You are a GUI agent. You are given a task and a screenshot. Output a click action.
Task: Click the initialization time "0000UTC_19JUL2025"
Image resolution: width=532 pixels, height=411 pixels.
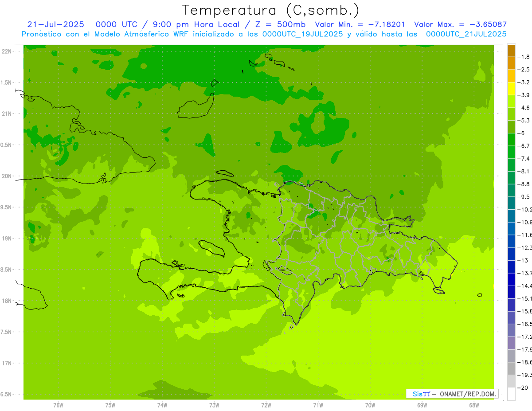(303, 34)
